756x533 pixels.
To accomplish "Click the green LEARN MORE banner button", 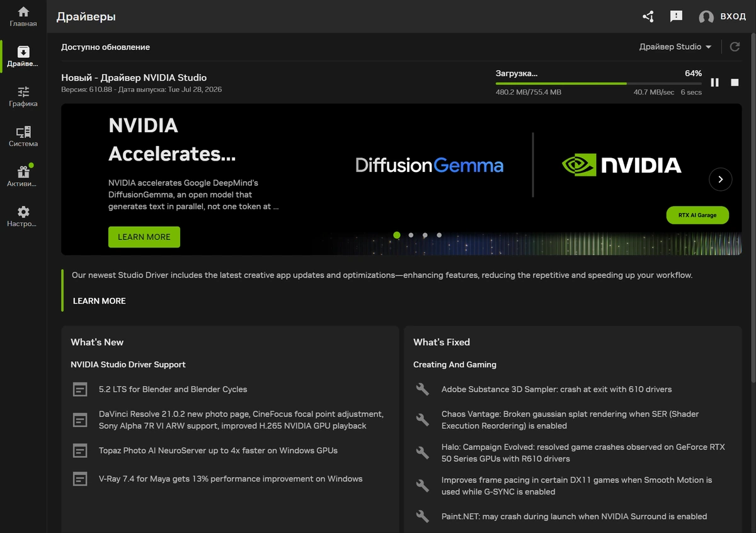I will tap(144, 237).
